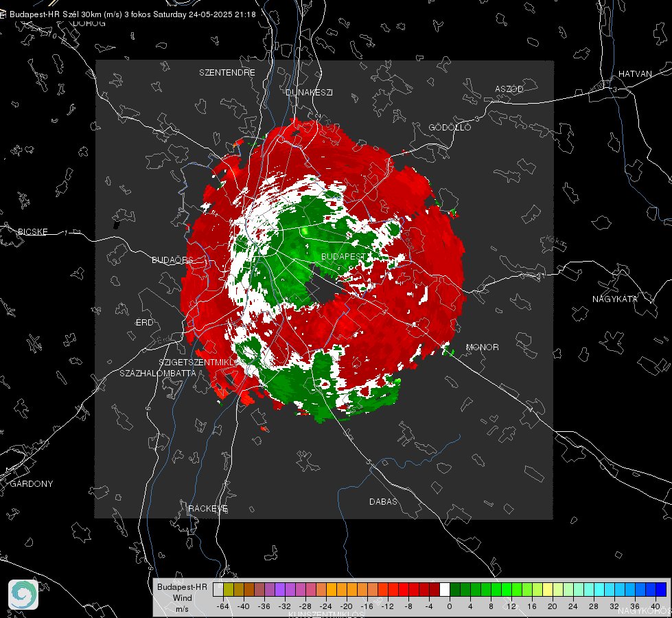
Task: Click the dark blue swatch above 40
Action: pyautogui.click(x=661, y=590)
